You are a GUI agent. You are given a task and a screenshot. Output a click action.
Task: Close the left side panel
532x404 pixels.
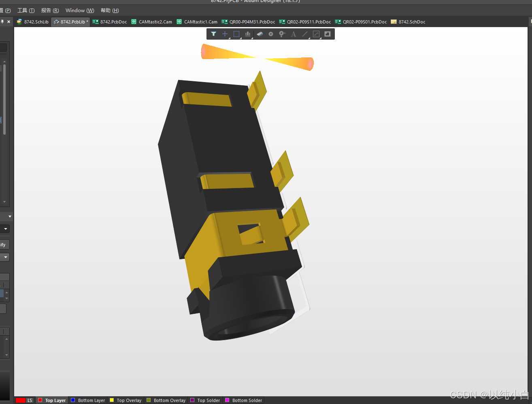pos(9,21)
